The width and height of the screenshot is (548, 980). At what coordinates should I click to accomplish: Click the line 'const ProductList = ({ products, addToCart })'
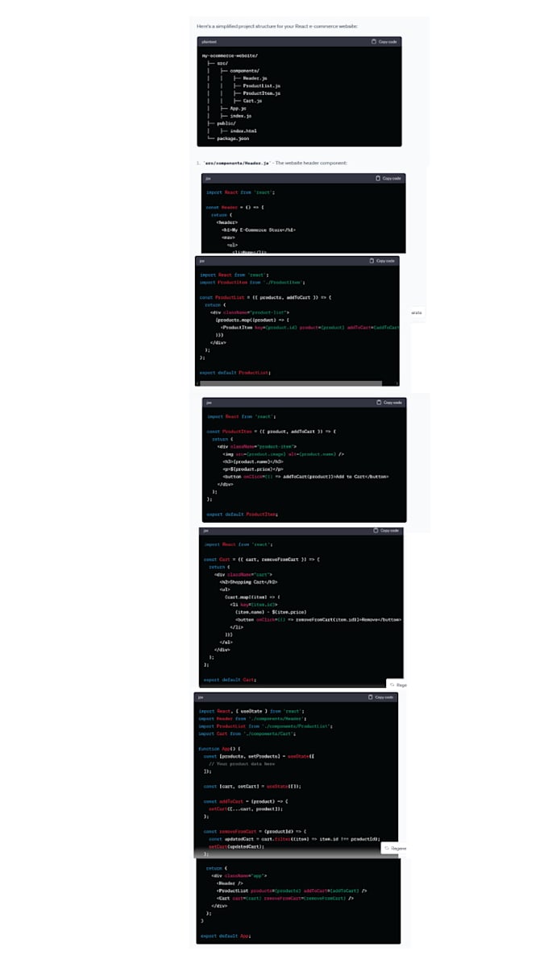click(x=265, y=297)
